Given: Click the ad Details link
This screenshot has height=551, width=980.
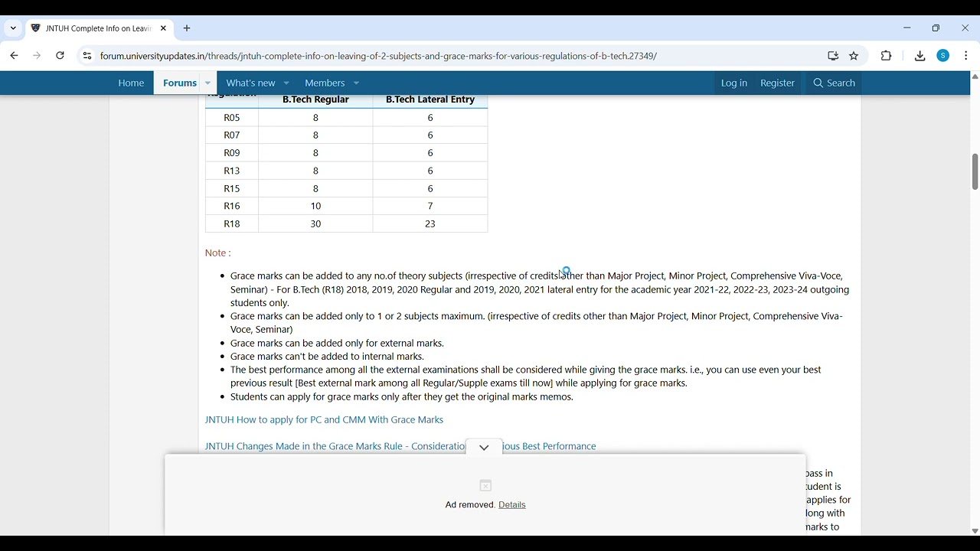Looking at the screenshot, I should [x=512, y=505].
